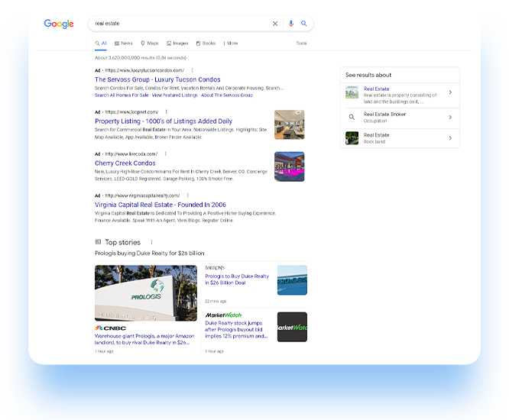This screenshot has width=509, height=420.
Task: Follow the 'View Featured Listings' sitelink
Action: pyautogui.click(x=175, y=95)
